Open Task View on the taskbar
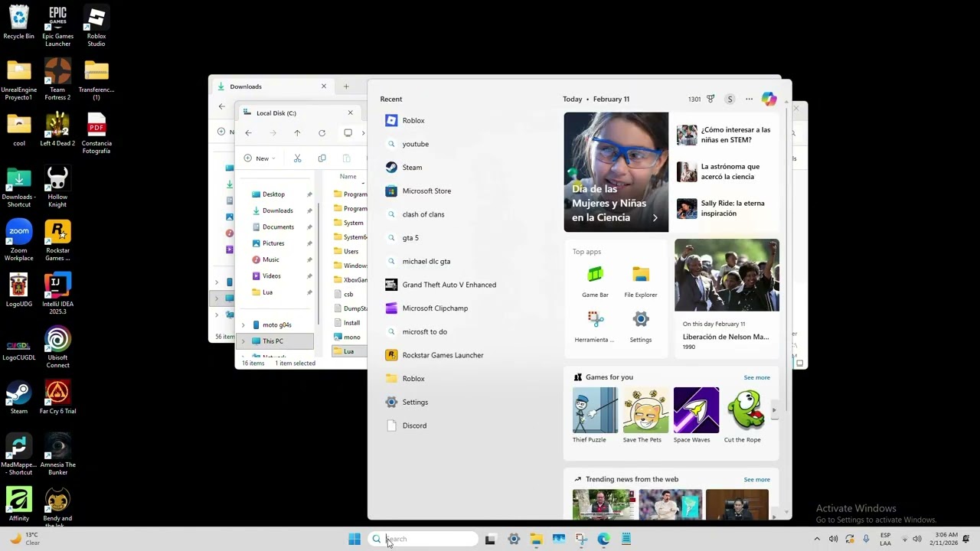The height and width of the screenshot is (551, 980). [x=490, y=539]
